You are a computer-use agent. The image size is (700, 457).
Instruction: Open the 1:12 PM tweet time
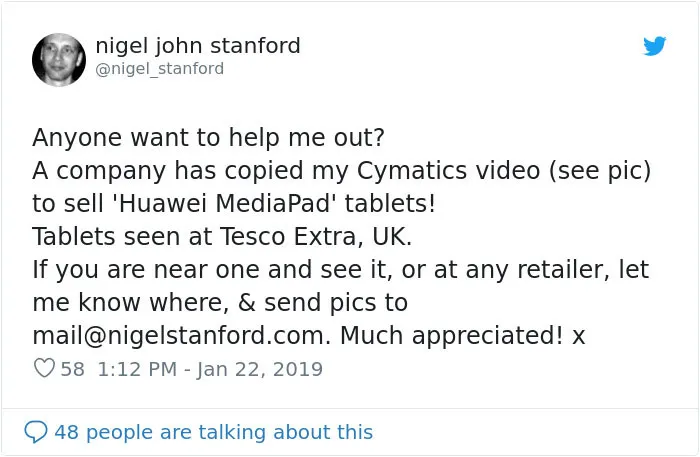pyautogui.click(x=137, y=369)
